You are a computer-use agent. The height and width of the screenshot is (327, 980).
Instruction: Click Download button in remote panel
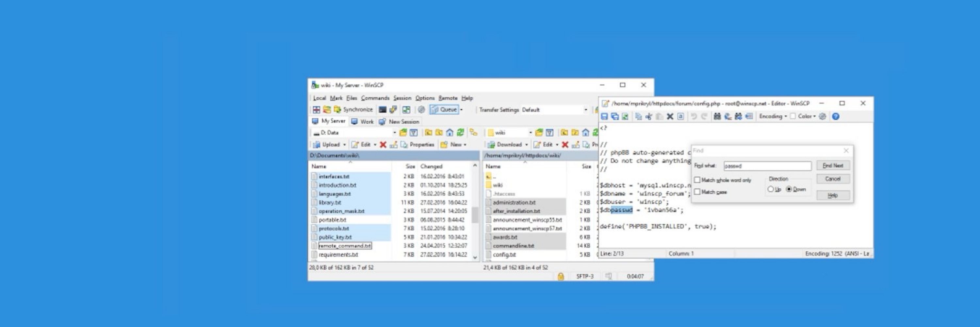tap(505, 145)
